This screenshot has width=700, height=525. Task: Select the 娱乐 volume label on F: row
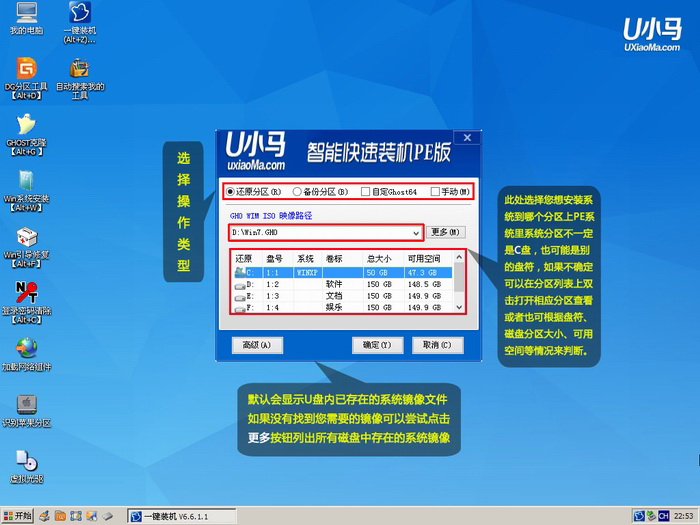(334, 307)
